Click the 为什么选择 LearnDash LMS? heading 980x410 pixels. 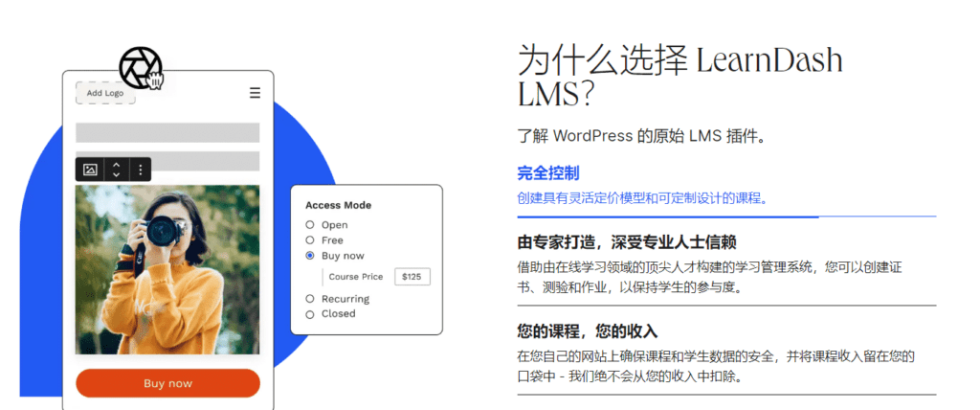coord(680,77)
